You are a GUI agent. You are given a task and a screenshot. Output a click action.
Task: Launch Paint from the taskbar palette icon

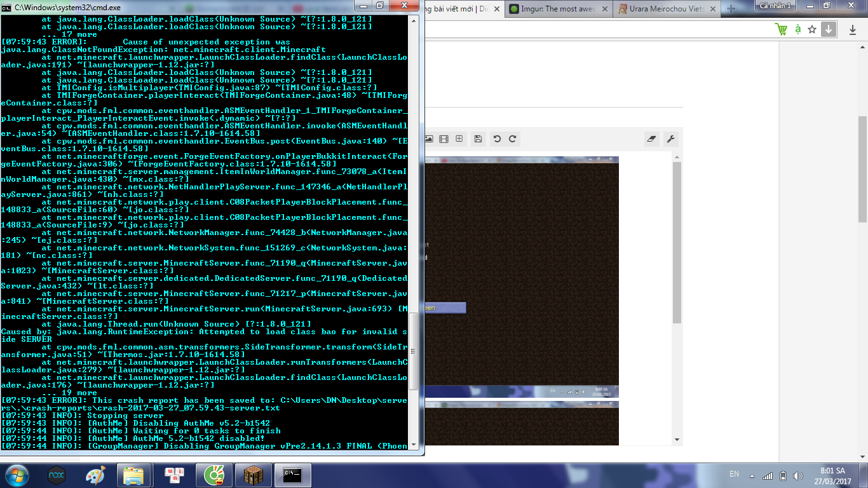coord(95,475)
